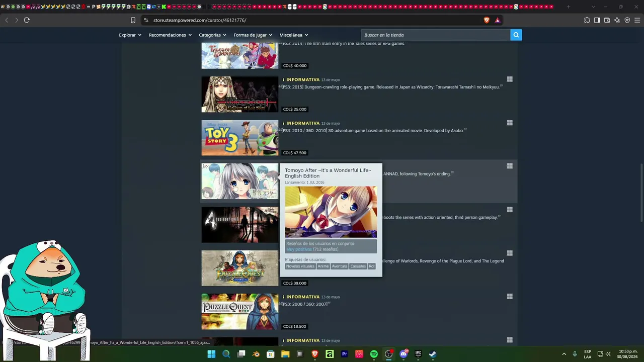Image resolution: width=644 pixels, height=362 pixels.
Task: Switch to OBS Studio in the taskbar
Action: pos(388,354)
